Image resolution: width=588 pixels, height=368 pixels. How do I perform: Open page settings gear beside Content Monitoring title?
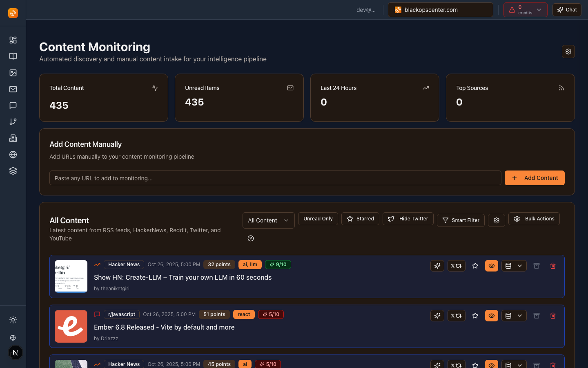pyautogui.click(x=568, y=52)
